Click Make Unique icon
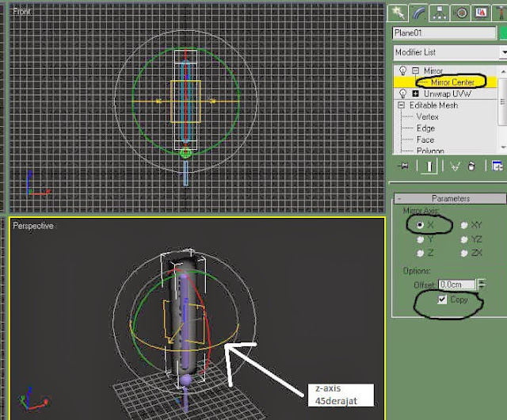The height and width of the screenshot is (420, 507). [456, 166]
